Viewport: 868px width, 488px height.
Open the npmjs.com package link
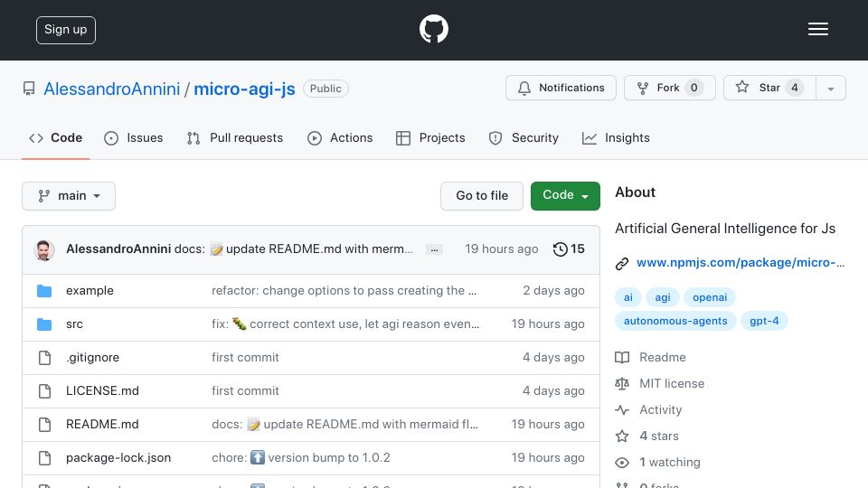741,263
